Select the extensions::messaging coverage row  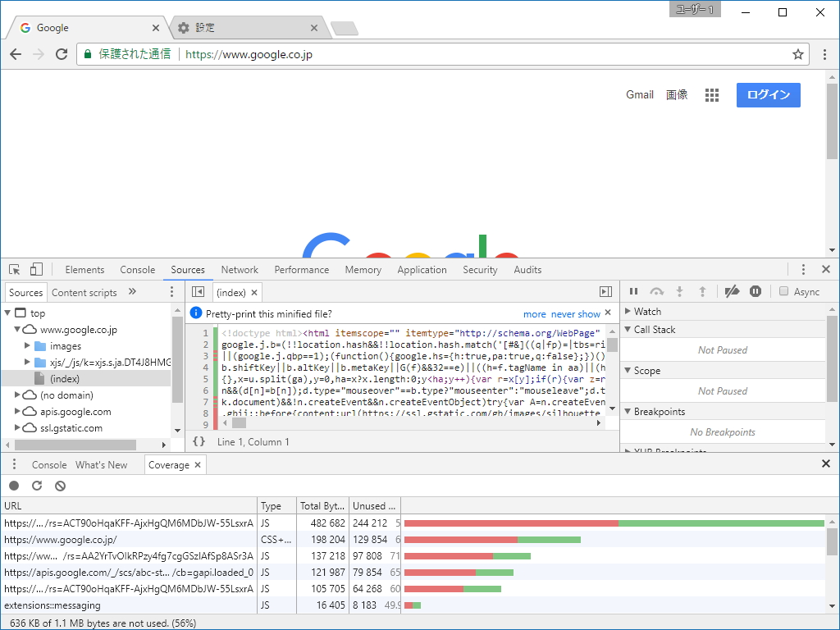[x=413, y=605]
